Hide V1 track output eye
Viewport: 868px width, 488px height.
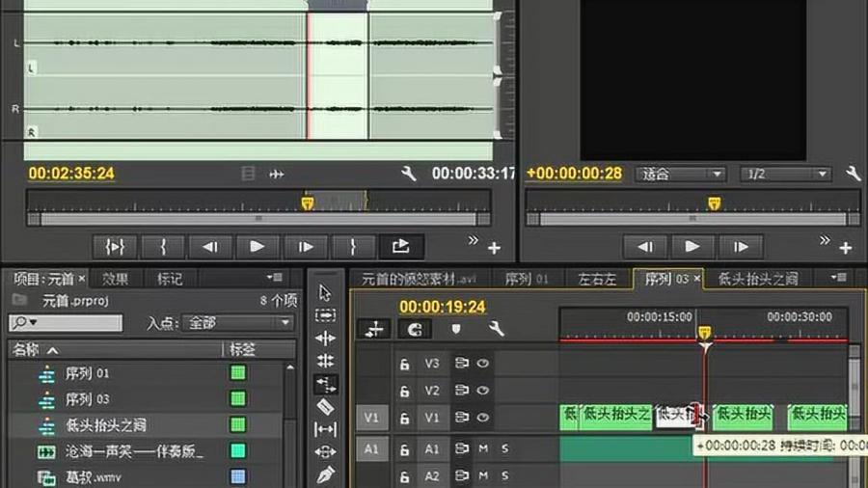(483, 418)
